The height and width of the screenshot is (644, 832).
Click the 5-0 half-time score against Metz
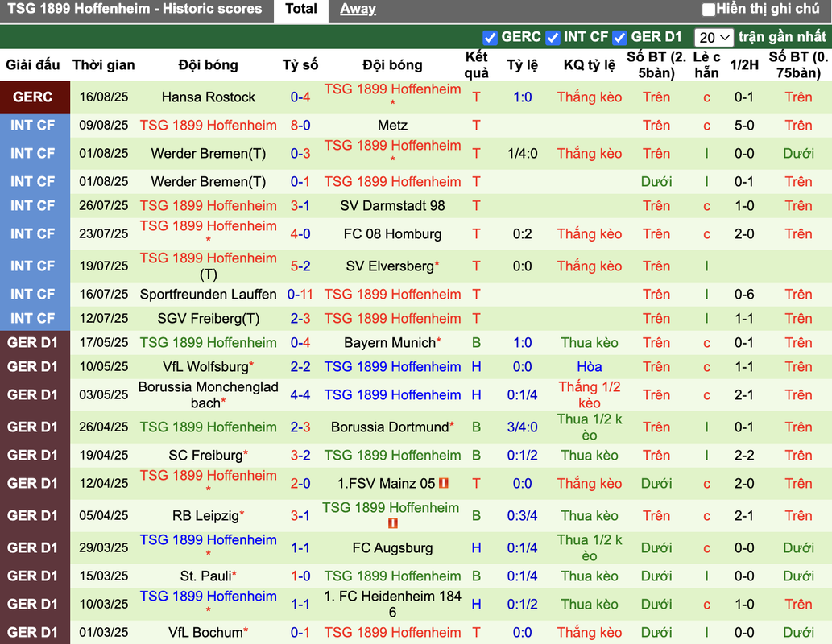pos(744,126)
